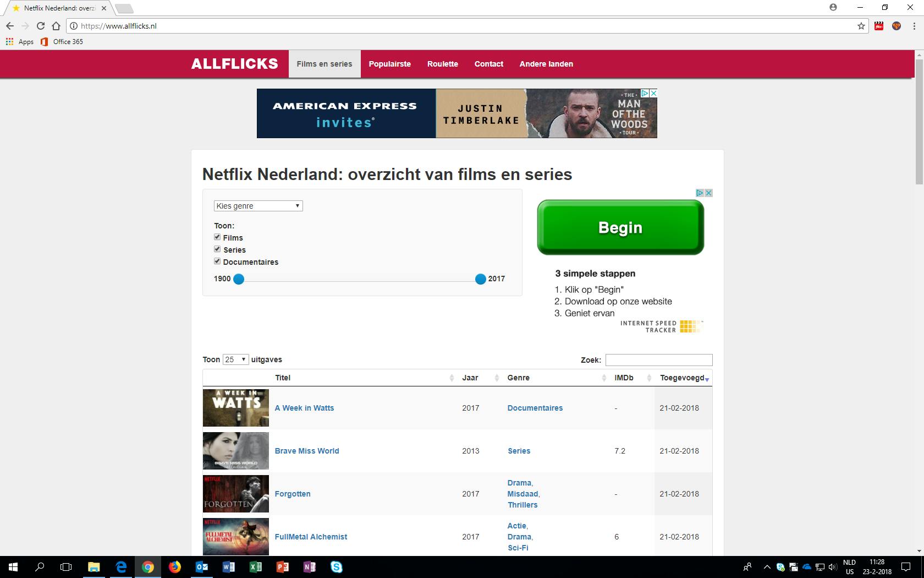The height and width of the screenshot is (578, 924).
Task: Open the Roulette page
Action: (443, 64)
